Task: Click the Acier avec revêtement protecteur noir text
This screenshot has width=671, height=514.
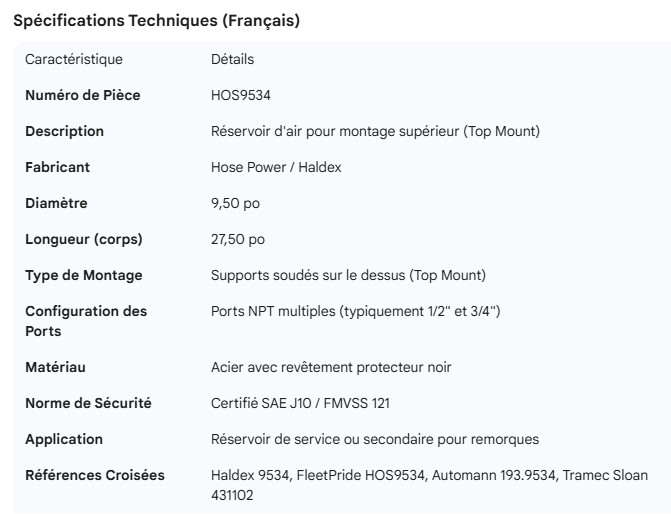Action: pyautogui.click(x=331, y=368)
